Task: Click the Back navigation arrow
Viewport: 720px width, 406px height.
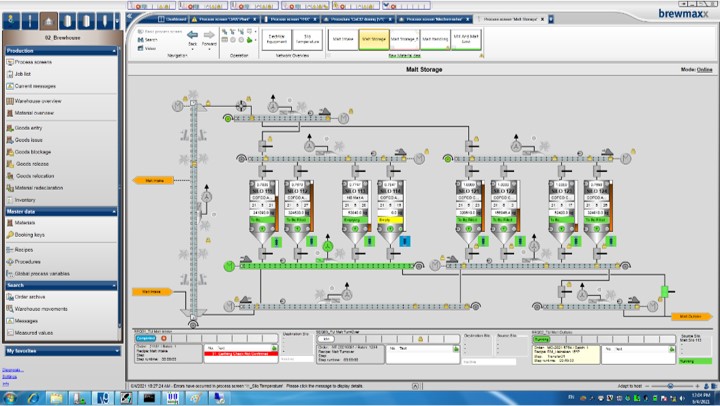Action: (192, 34)
